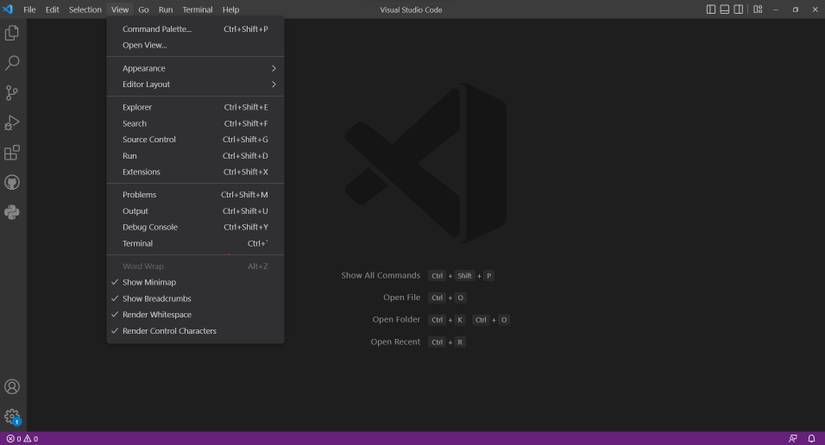Toggle secondary side bar layout icon
The height and width of the screenshot is (445, 825).
(x=738, y=9)
